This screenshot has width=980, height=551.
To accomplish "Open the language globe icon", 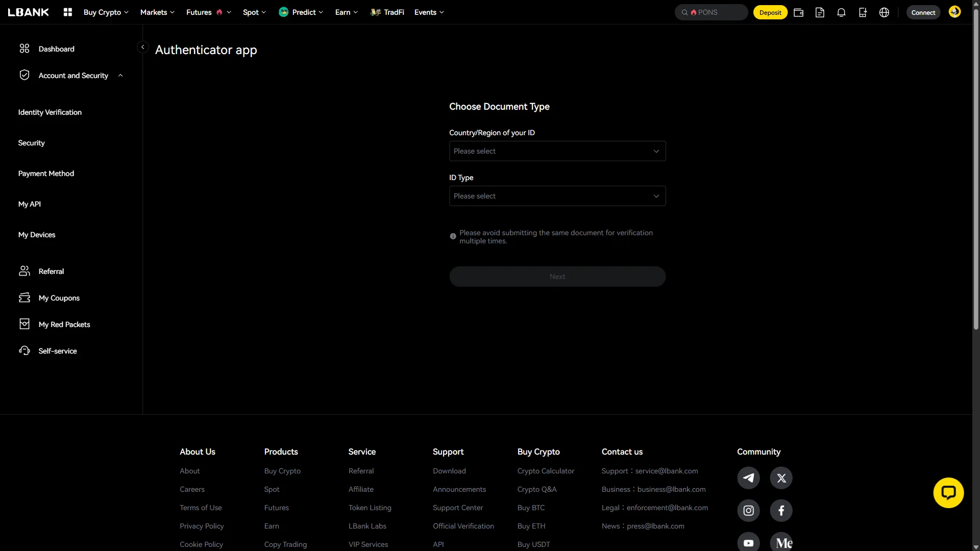I will point(885,13).
